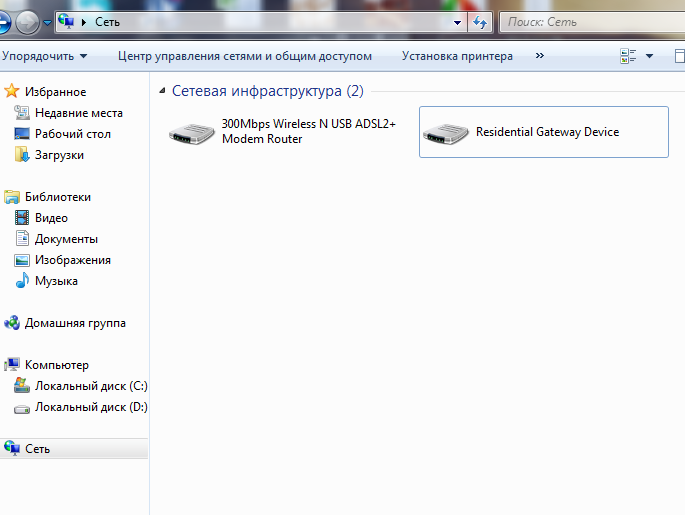
Task: Click the Сеть breadcrumb in address bar
Action: click(107, 22)
